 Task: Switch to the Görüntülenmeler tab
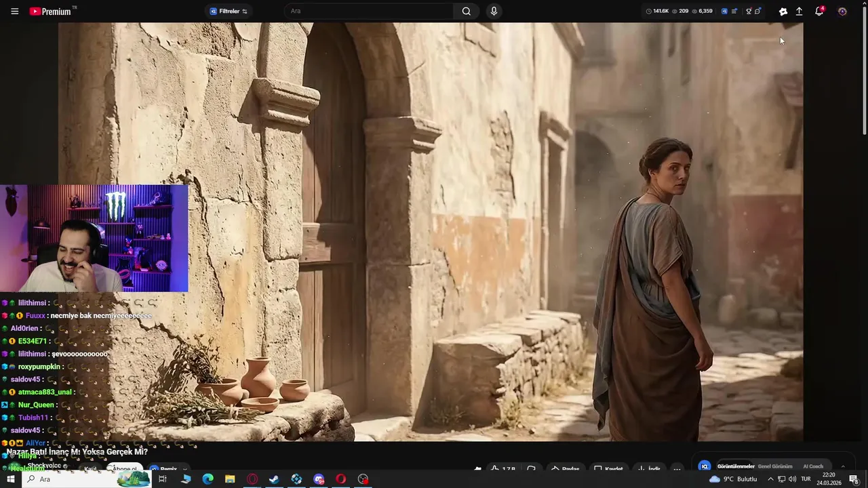click(736, 466)
